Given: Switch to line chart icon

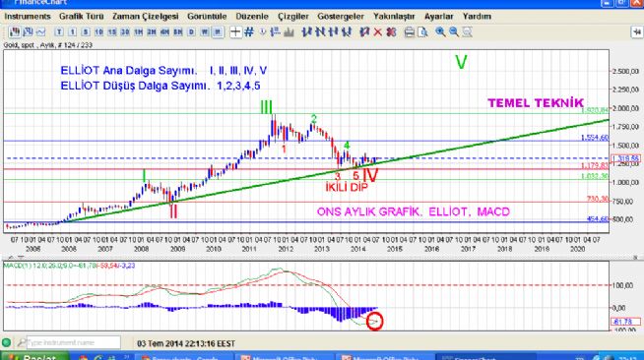Looking at the screenshot, I should tap(40, 32).
